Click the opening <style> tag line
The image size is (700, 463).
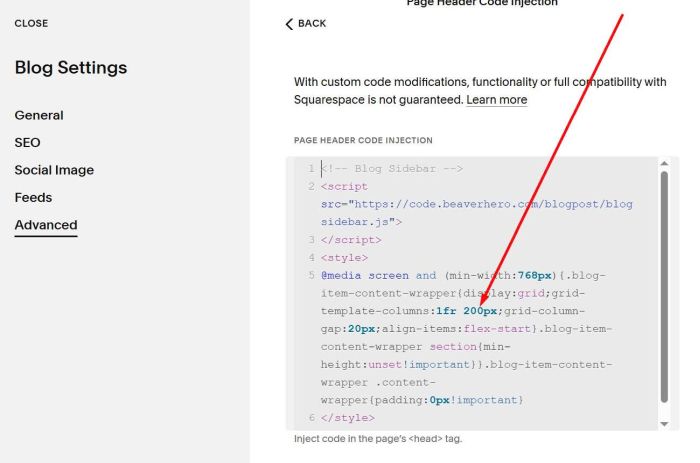click(x=344, y=258)
